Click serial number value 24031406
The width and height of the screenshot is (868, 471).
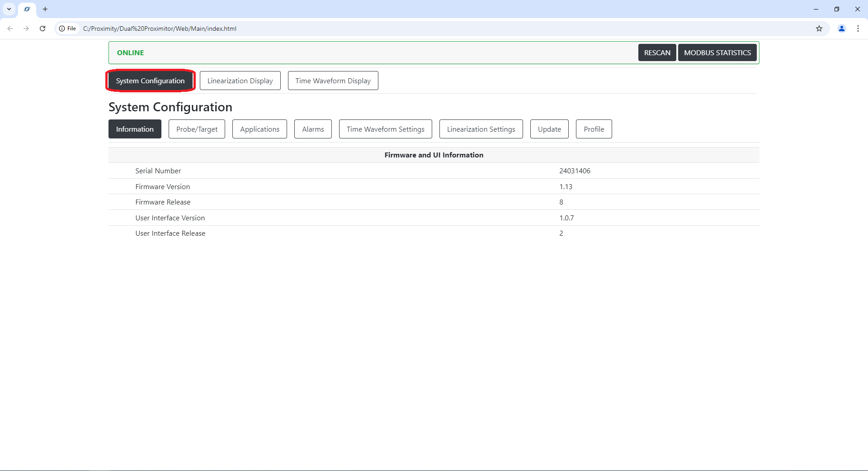pyautogui.click(x=575, y=171)
